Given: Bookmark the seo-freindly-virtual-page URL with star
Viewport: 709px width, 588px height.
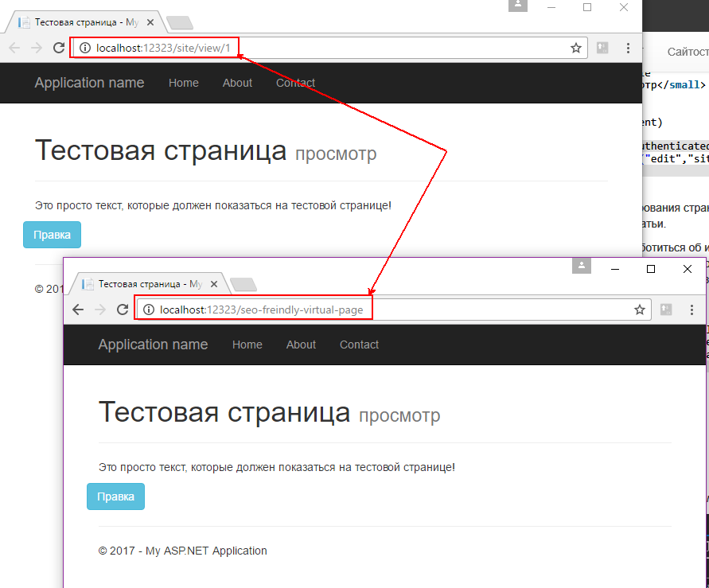Looking at the screenshot, I should (x=639, y=310).
